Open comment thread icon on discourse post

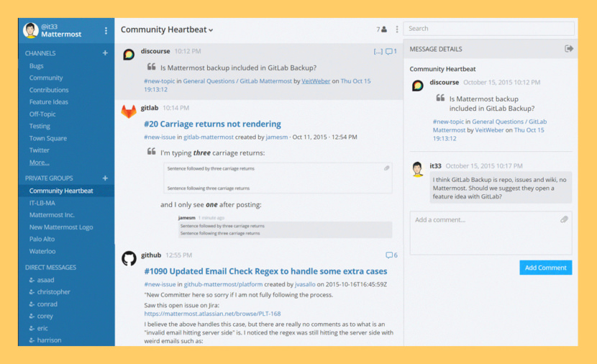pyautogui.click(x=391, y=51)
